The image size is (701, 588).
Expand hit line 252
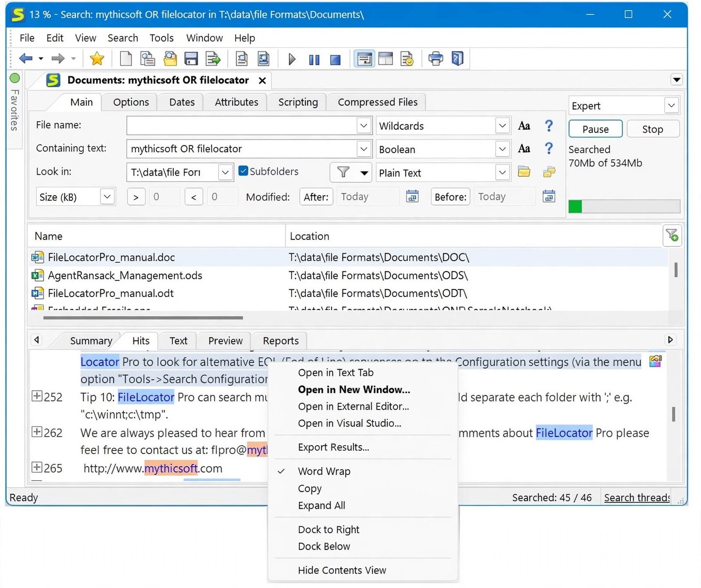point(37,396)
